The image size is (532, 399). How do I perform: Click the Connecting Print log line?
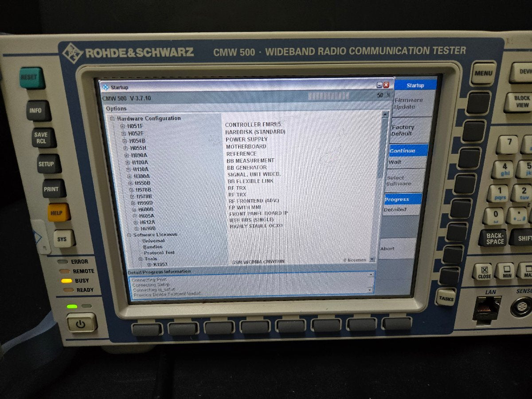[x=149, y=280]
